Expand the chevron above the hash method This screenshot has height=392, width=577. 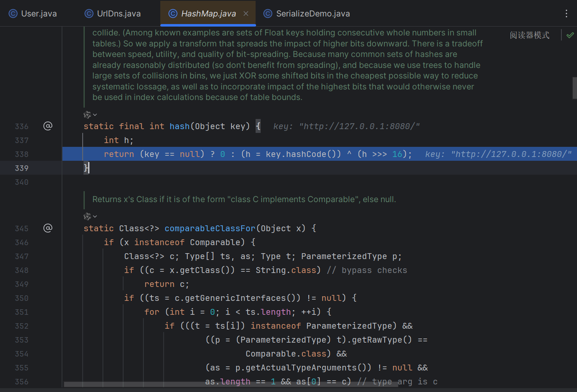(95, 115)
